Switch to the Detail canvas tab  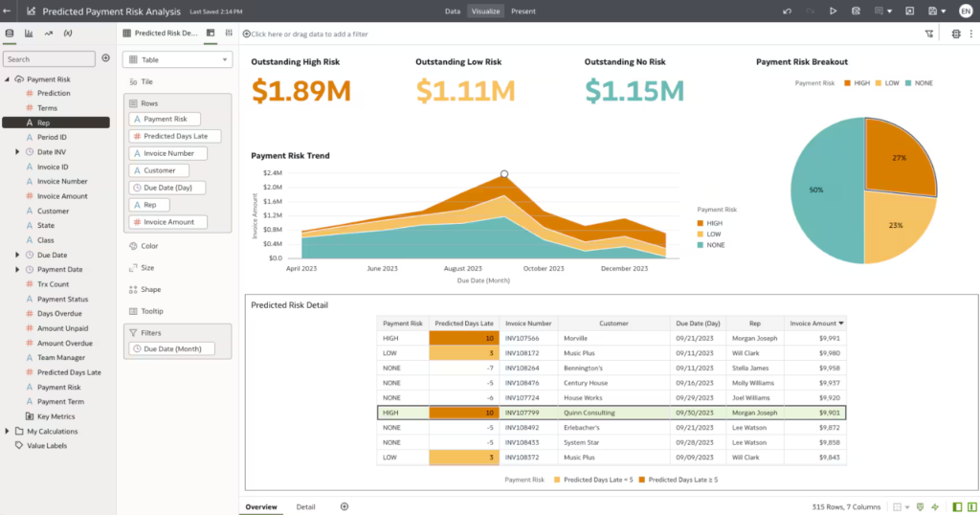[305, 506]
